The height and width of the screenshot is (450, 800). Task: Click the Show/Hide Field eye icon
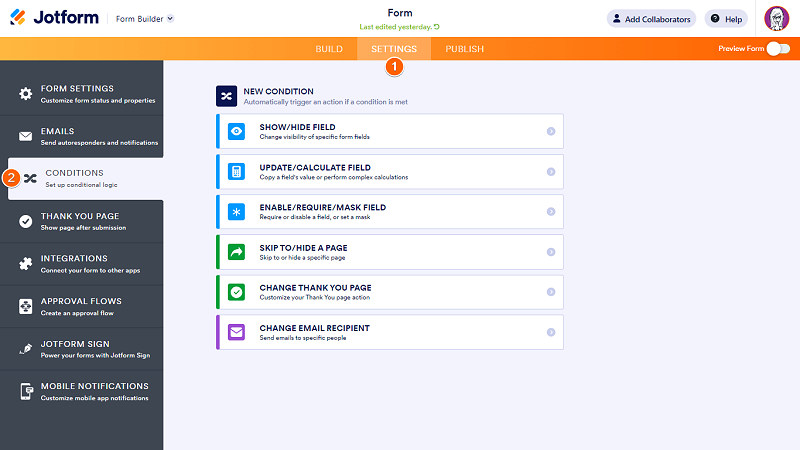click(236, 131)
